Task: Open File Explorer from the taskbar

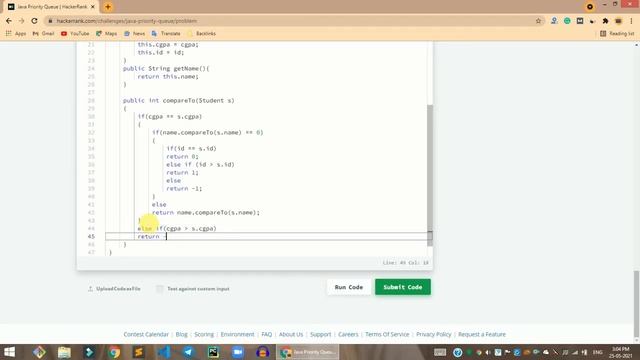Action: pyautogui.click(x=64, y=352)
